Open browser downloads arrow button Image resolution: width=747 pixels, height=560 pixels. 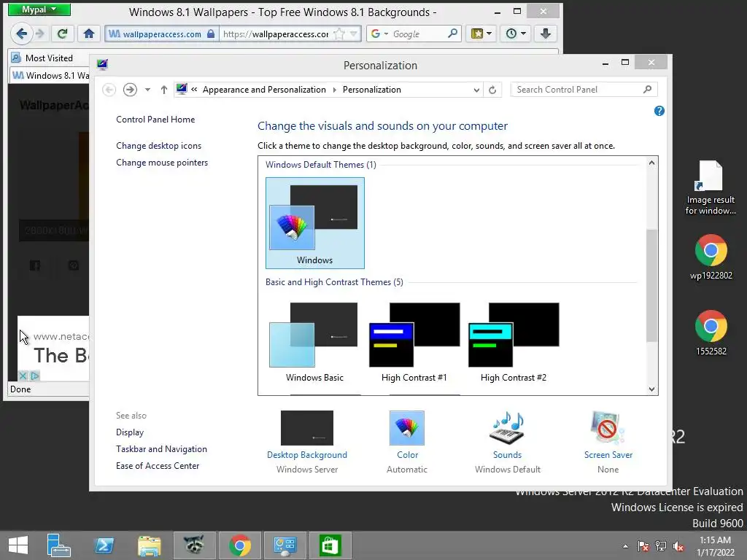click(x=546, y=34)
